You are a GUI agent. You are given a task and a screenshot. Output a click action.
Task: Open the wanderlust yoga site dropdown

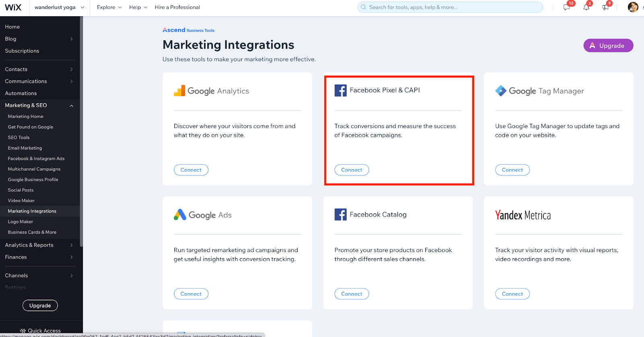(60, 7)
